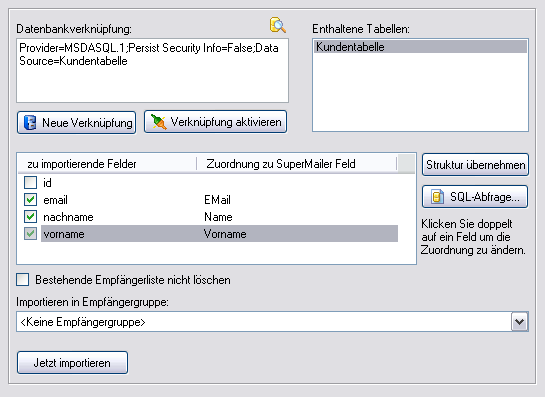Click the database search magnifier icon
This screenshot has width=545, height=397.
278,25
